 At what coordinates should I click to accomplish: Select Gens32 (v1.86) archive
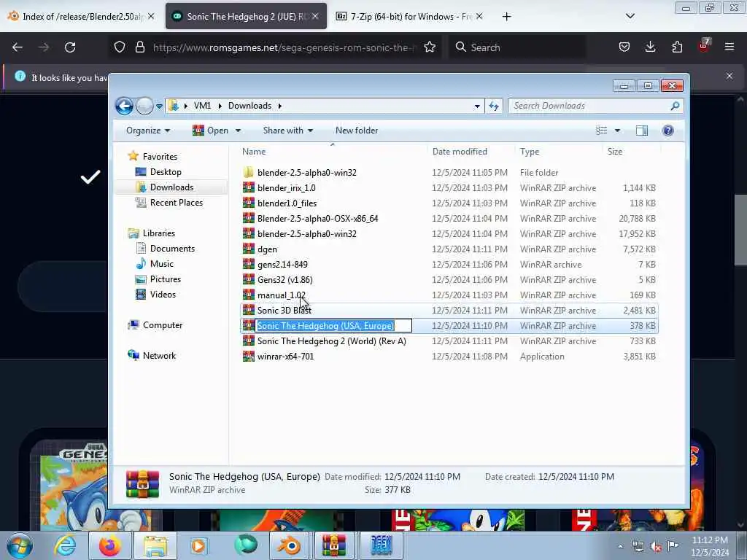(285, 280)
